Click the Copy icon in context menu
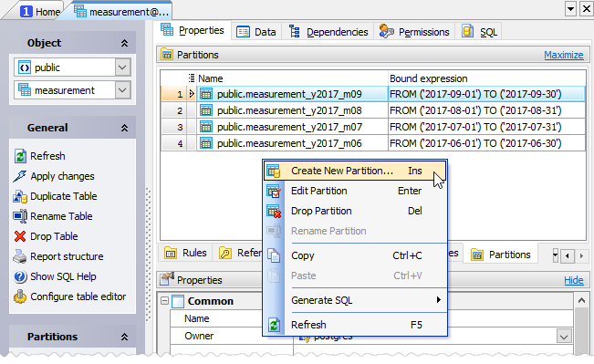Screen dimensions: 594x364 (274, 255)
